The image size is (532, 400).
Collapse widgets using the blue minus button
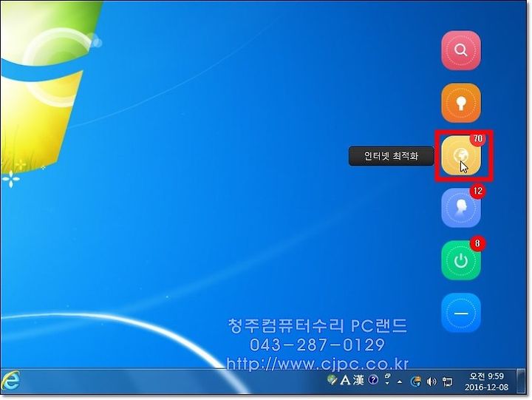(x=461, y=313)
